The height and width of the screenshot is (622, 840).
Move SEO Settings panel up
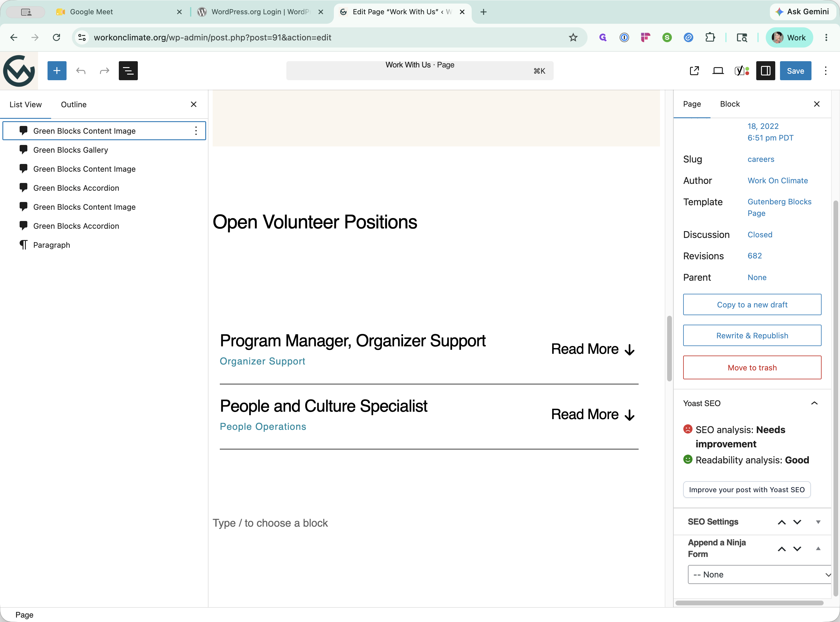(782, 522)
